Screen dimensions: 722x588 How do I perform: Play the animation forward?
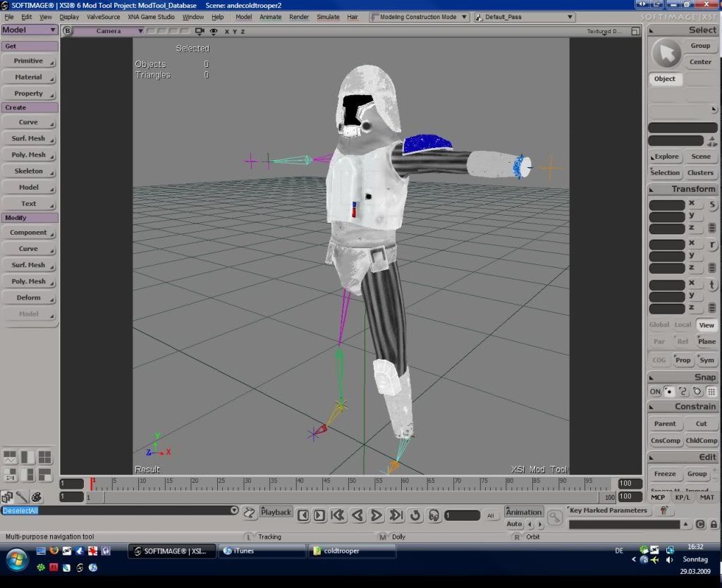click(376, 515)
